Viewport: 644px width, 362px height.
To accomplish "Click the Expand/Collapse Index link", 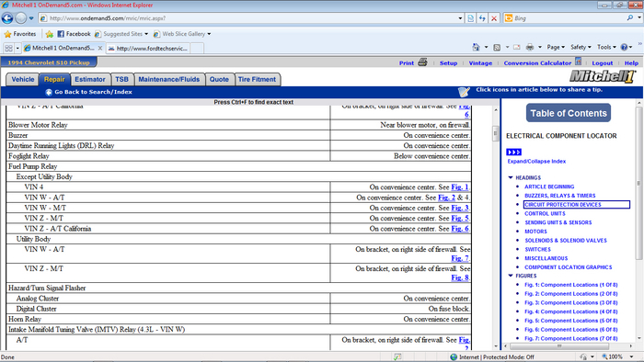I will point(536,162).
